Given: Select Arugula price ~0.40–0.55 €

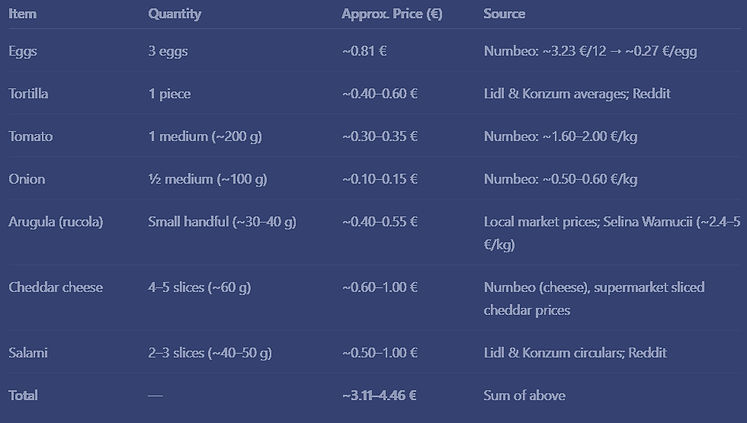Looking at the screenshot, I should [x=380, y=222].
